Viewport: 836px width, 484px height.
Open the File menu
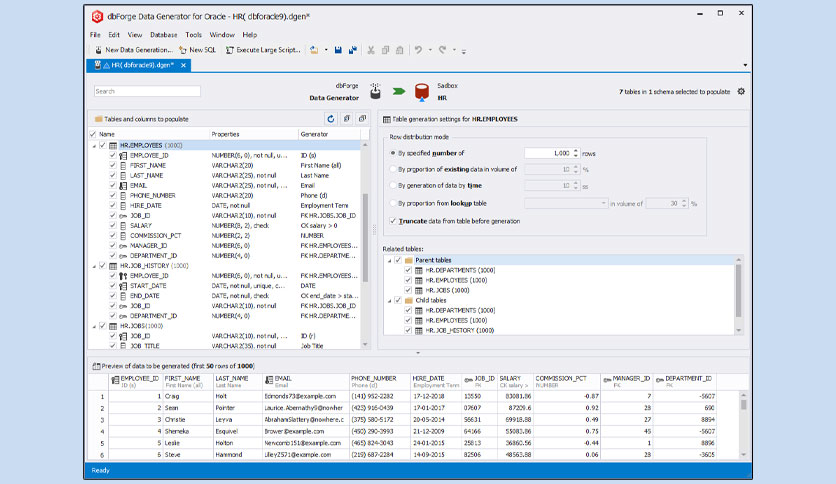pyautogui.click(x=95, y=35)
